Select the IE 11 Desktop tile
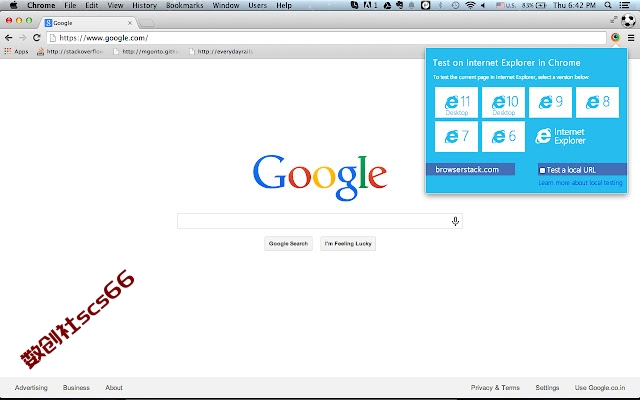The width and height of the screenshot is (640, 400). (456, 102)
